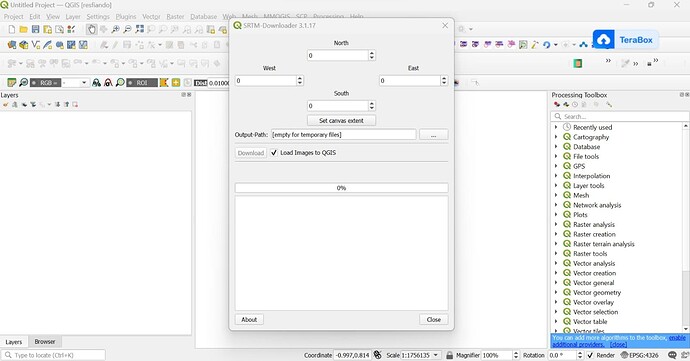Click the EPSG:4326 CRS icon
Screen dimensions: 690x361
(x=640, y=355)
